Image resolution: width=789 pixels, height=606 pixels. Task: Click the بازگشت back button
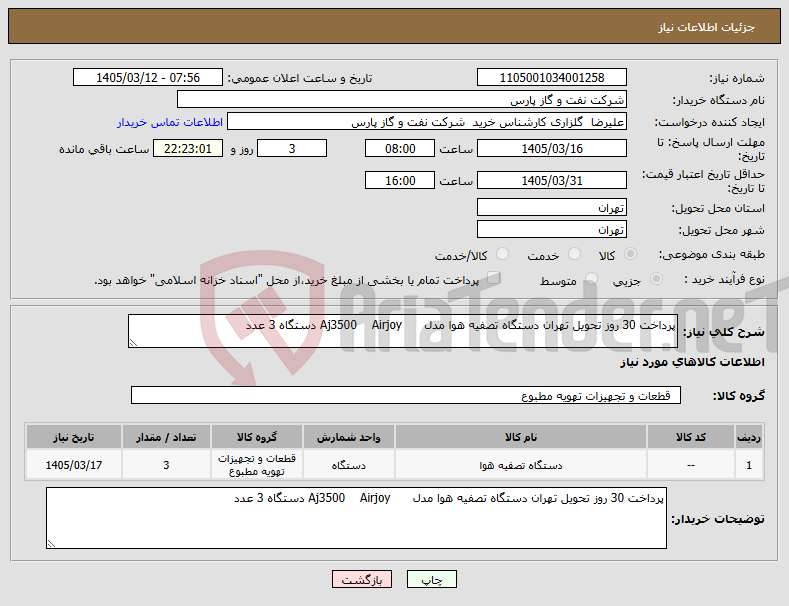click(362, 579)
